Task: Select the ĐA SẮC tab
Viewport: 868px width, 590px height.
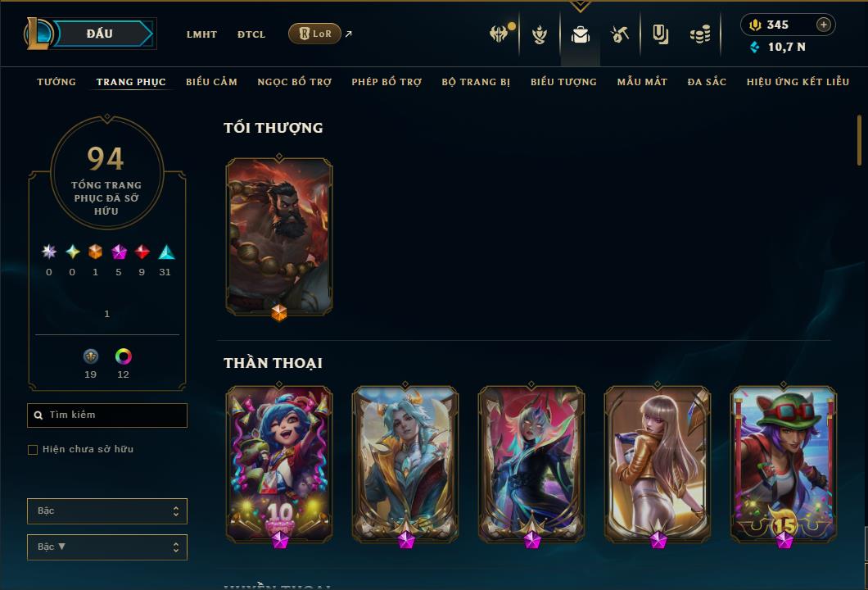Action: coord(707,82)
